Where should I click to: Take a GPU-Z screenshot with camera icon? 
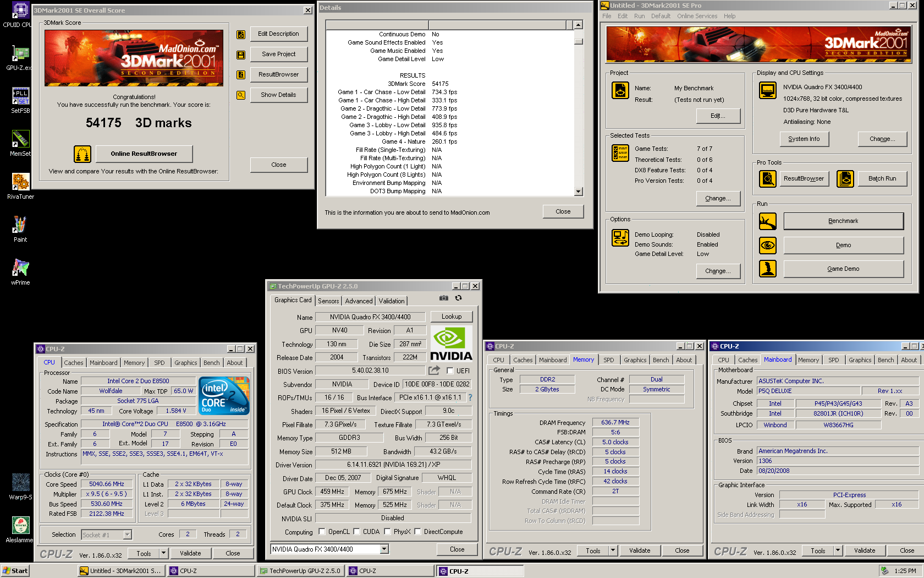(x=444, y=298)
